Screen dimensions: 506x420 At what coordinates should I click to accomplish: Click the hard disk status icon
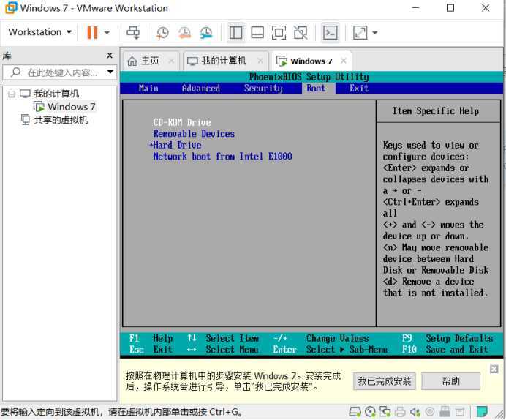(355, 412)
